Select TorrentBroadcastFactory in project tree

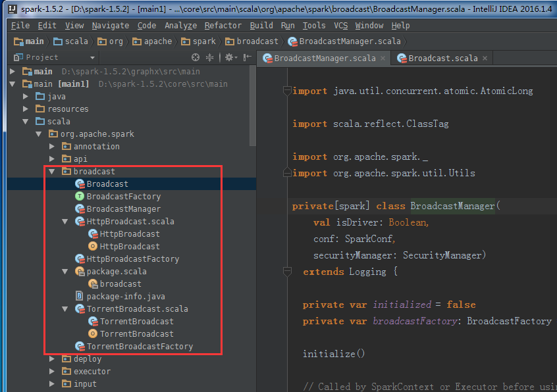click(x=140, y=346)
